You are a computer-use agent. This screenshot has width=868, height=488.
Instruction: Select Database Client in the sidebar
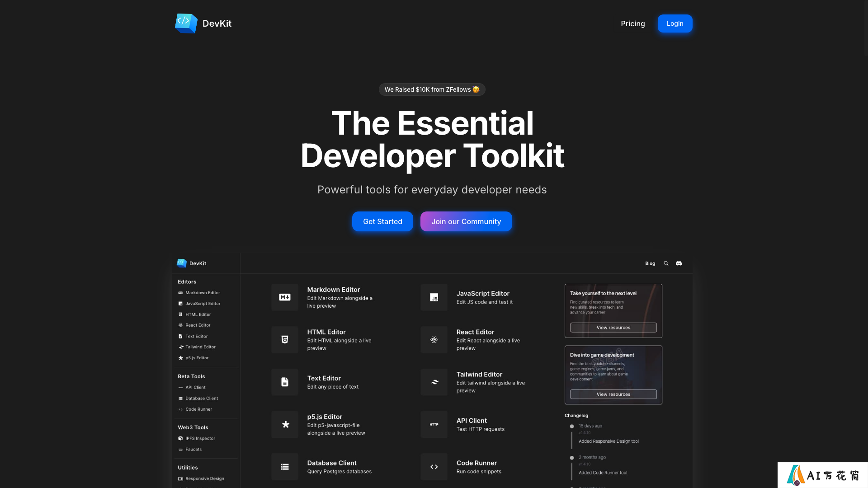click(x=198, y=398)
